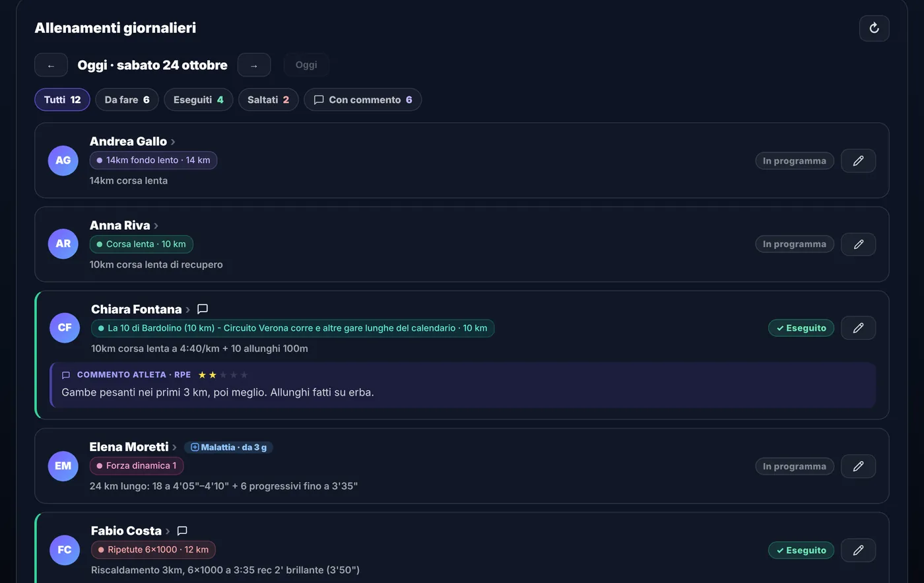Click the CF avatar circle
The height and width of the screenshot is (583, 924).
[x=65, y=327]
